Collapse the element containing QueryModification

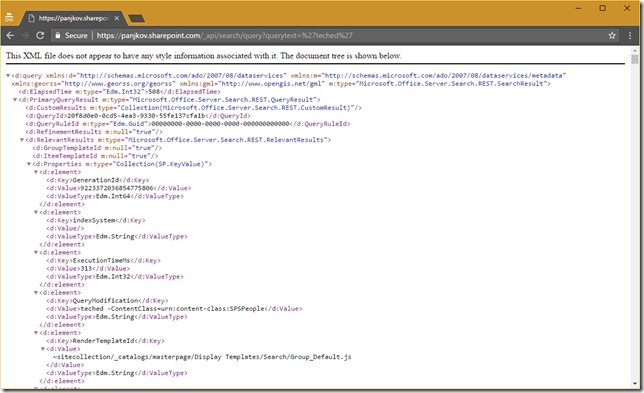(x=36, y=293)
